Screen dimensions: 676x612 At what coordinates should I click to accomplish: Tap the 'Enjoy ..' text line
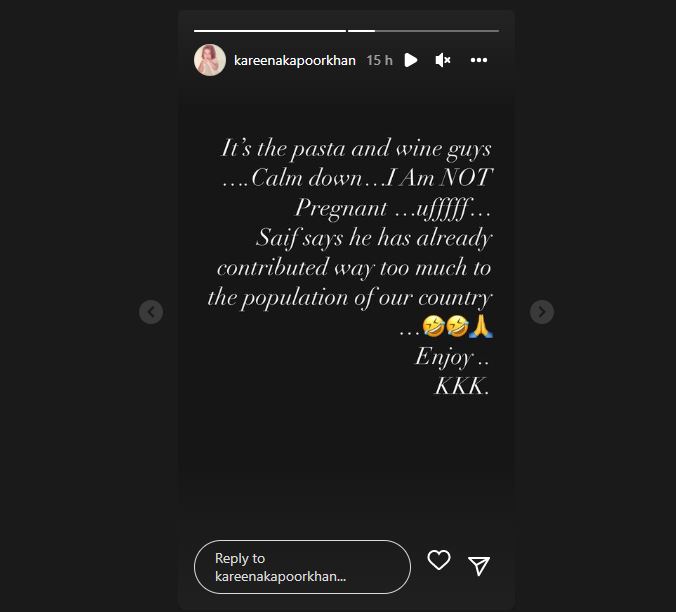tap(452, 357)
